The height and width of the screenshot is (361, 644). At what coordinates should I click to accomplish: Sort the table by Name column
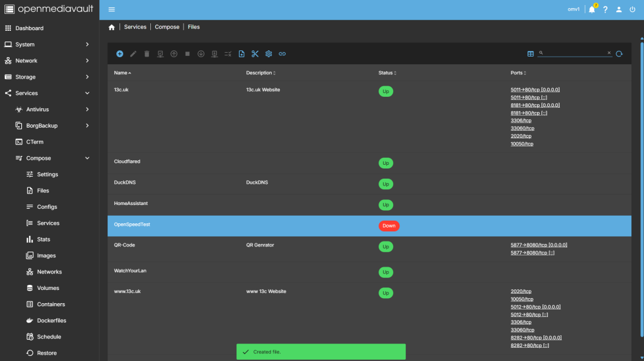(123, 73)
